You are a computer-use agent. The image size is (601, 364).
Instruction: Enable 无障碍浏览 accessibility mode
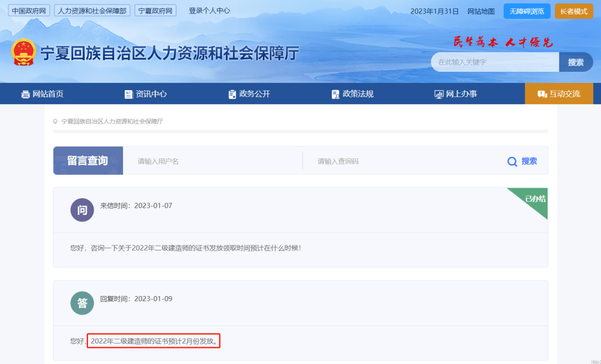[x=526, y=11]
